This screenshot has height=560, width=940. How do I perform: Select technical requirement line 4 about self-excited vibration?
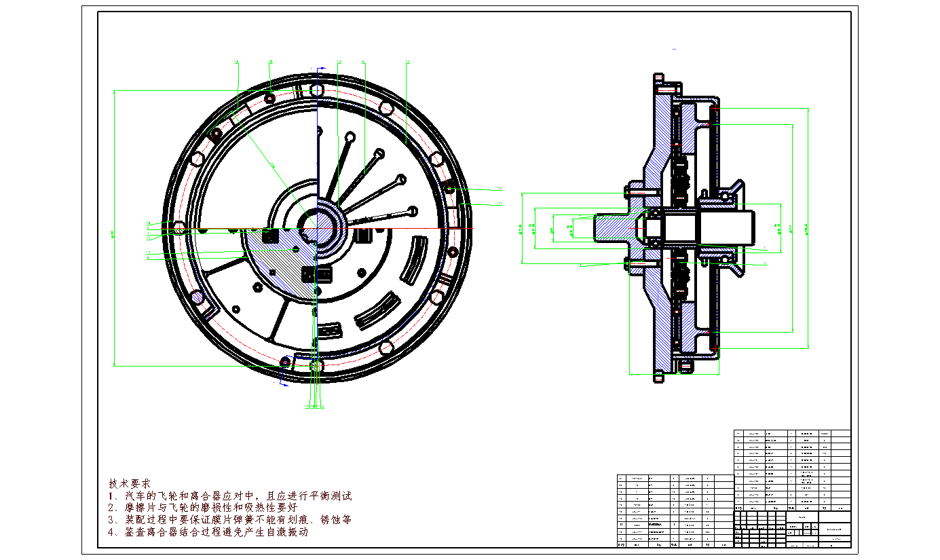click(208, 531)
